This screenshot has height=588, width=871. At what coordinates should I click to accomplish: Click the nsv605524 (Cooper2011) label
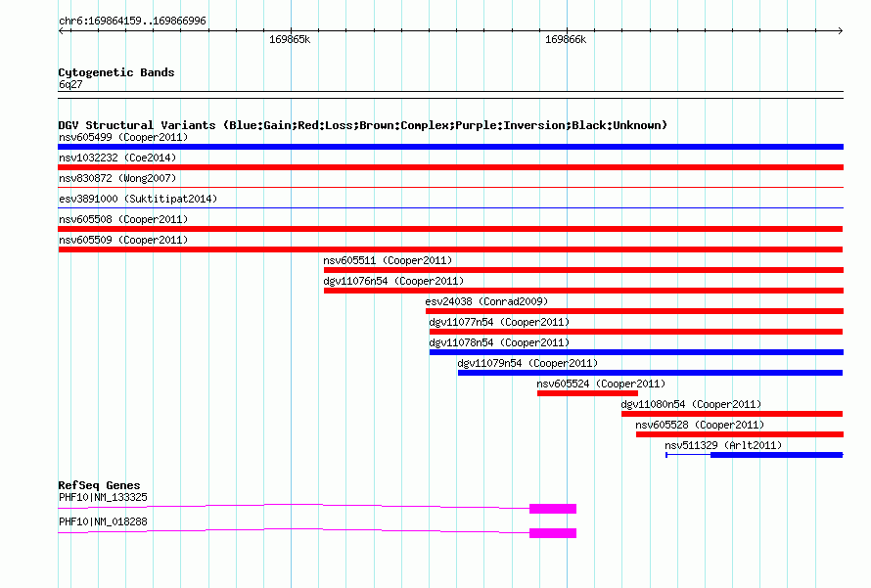point(601,384)
